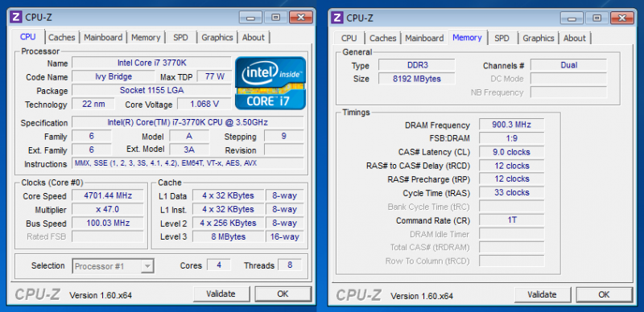This screenshot has height=312, width=644.
Task: Minimize the left CPU-Z window
Action: click(251, 18)
